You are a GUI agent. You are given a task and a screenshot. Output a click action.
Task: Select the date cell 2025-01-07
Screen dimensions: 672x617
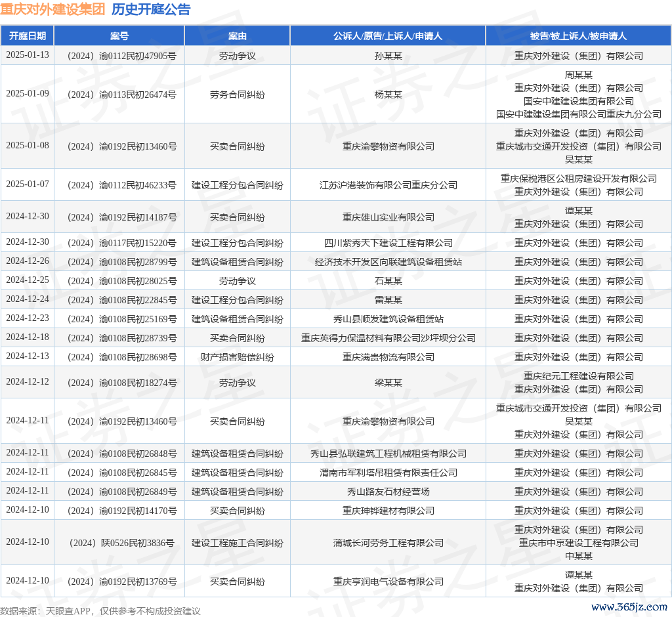(28, 184)
